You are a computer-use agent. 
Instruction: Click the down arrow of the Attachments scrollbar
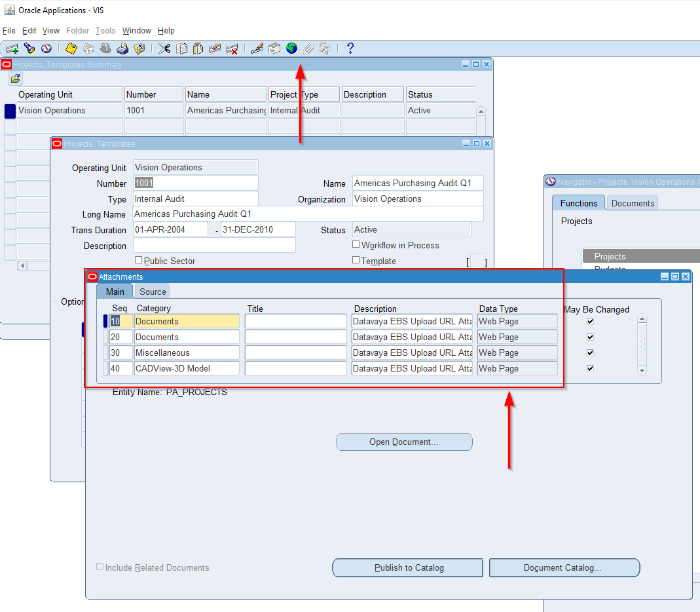pos(642,370)
